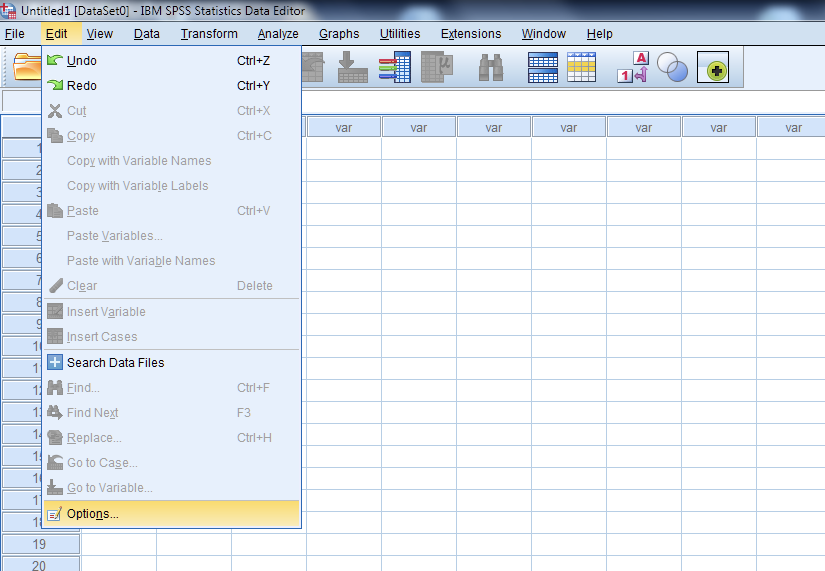
Task: Click the Show All Variables icon
Action: [713, 69]
